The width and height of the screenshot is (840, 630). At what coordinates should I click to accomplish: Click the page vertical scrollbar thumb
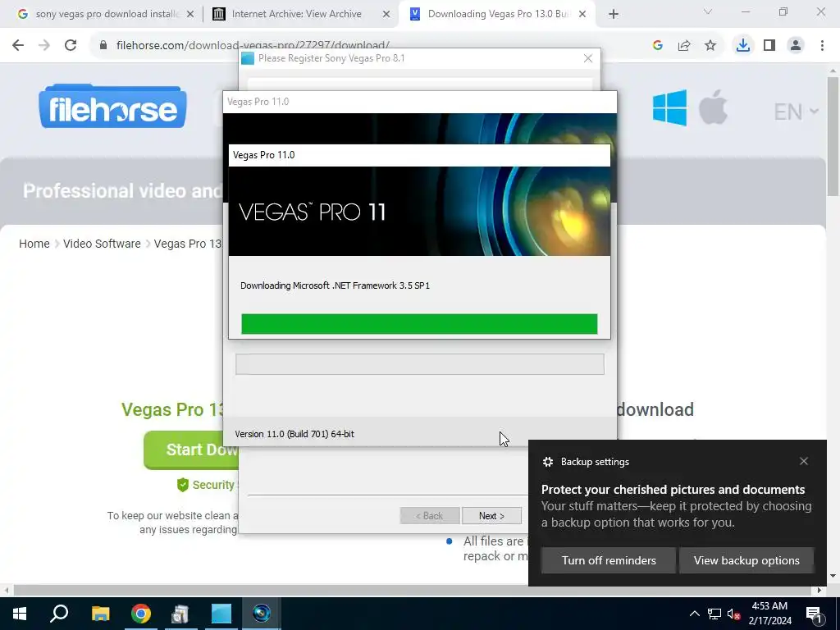pos(833,137)
